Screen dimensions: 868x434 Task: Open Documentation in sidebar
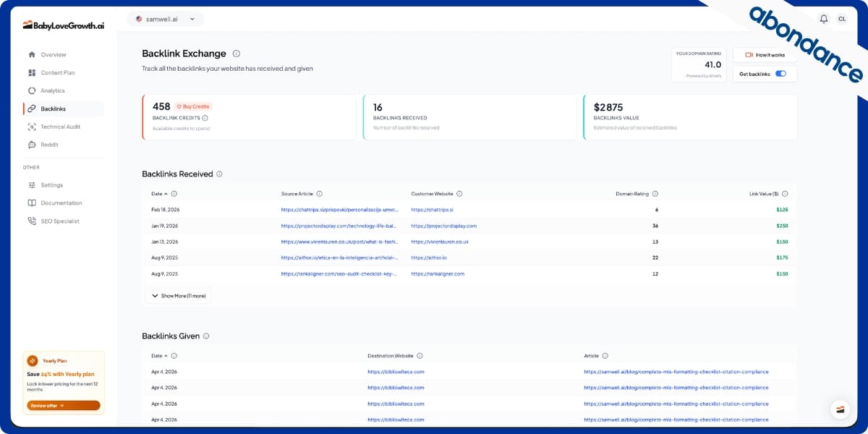click(63, 203)
